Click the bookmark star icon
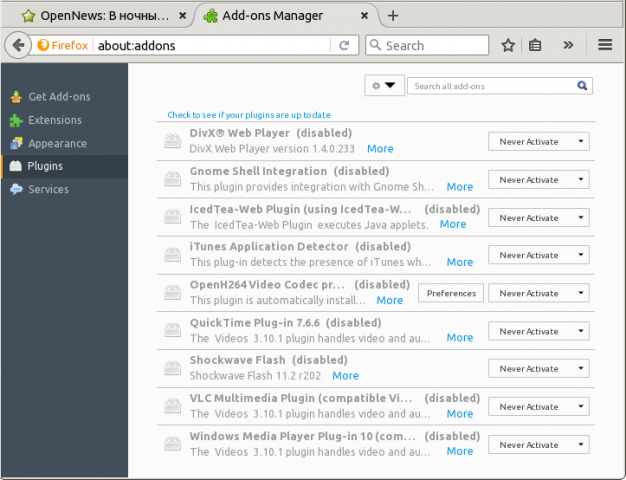 508,45
